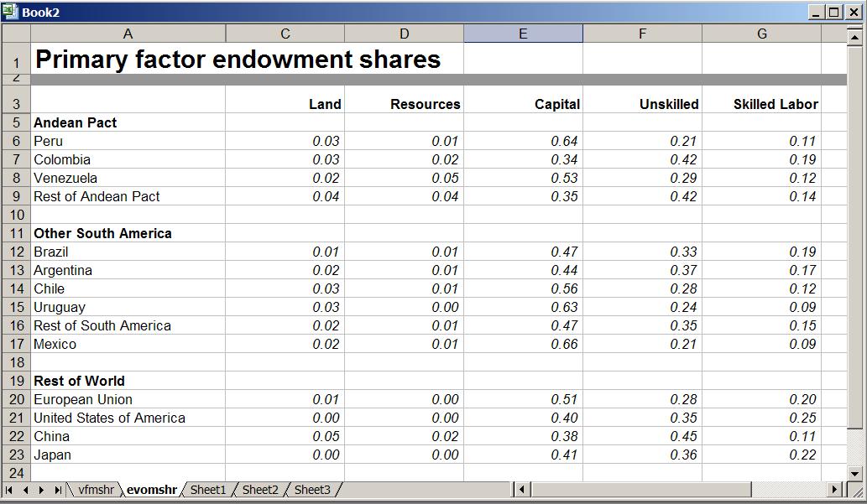Click the horizontal scrollbar track
This screenshot has height=504, width=867.
[x=671, y=490]
